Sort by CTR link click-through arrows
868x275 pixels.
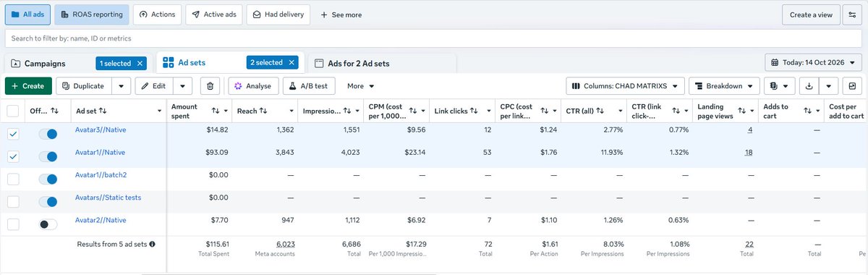[x=676, y=111]
